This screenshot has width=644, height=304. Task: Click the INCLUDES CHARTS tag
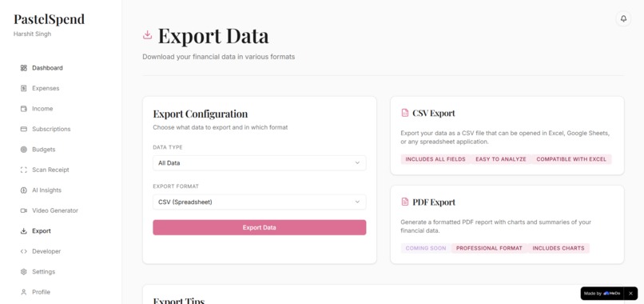[x=559, y=248]
